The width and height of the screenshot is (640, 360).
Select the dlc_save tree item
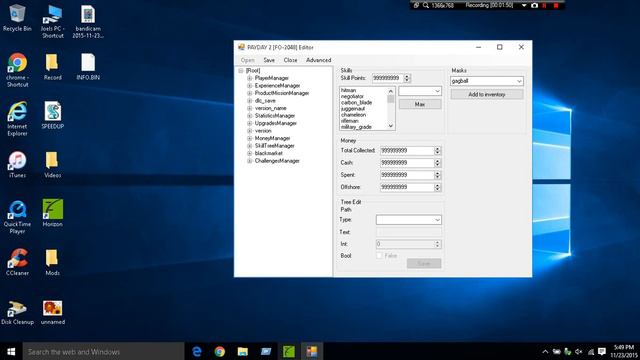265,101
